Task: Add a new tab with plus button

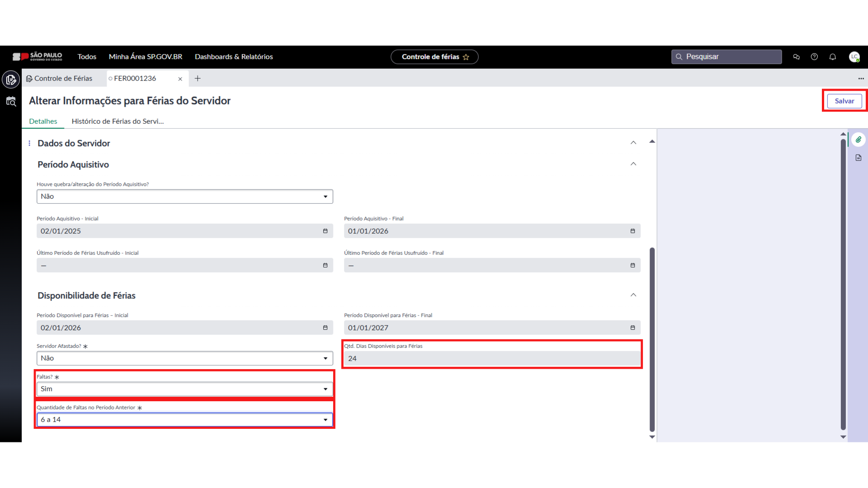Action: click(198, 79)
